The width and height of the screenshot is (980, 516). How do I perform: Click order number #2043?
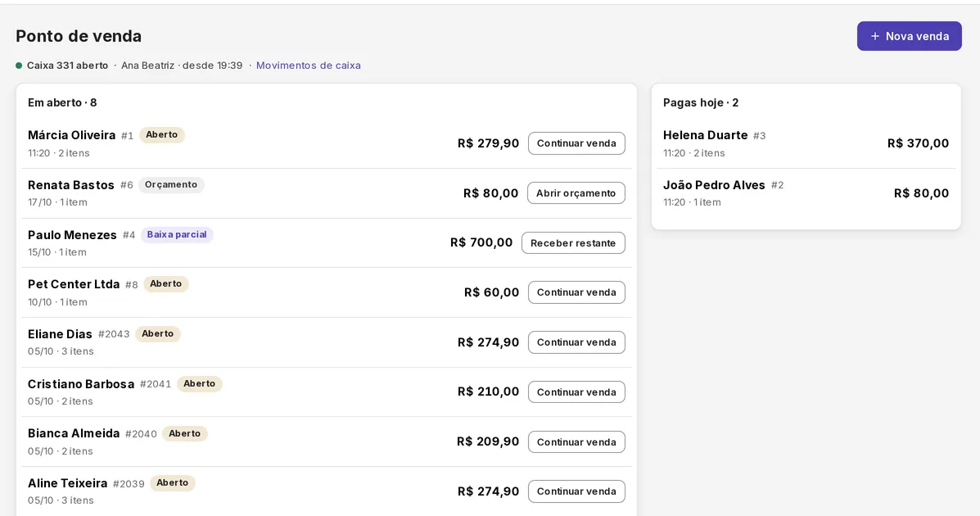point(114,335)
